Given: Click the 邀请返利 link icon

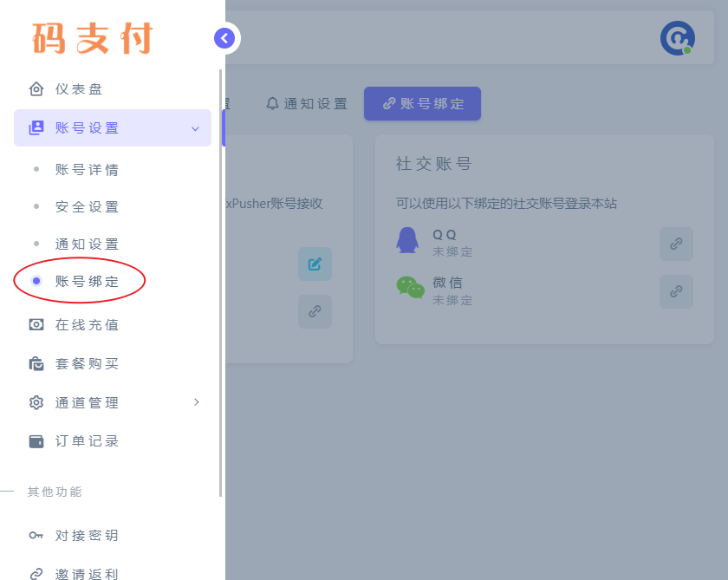Looking at the screenshot, I should pyautogui.click(x=35, y=573).
